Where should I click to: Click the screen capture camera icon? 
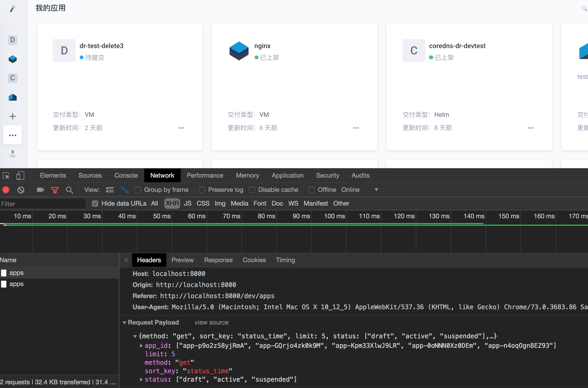[x=40, y=190]
